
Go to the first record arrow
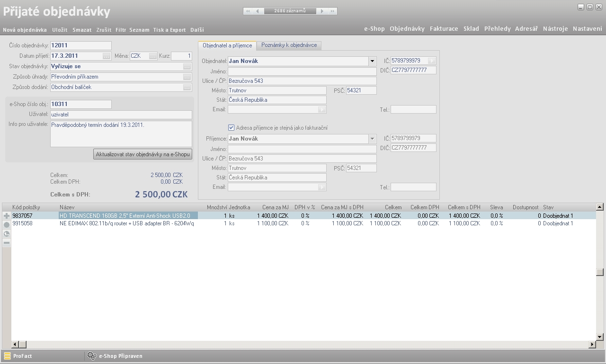point(249,11)
